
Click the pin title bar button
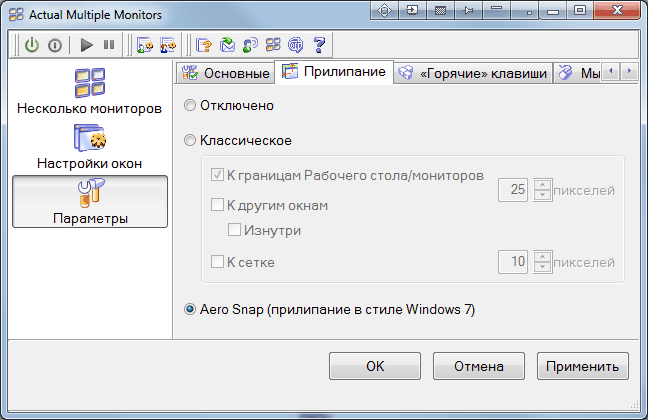(469, 10)
